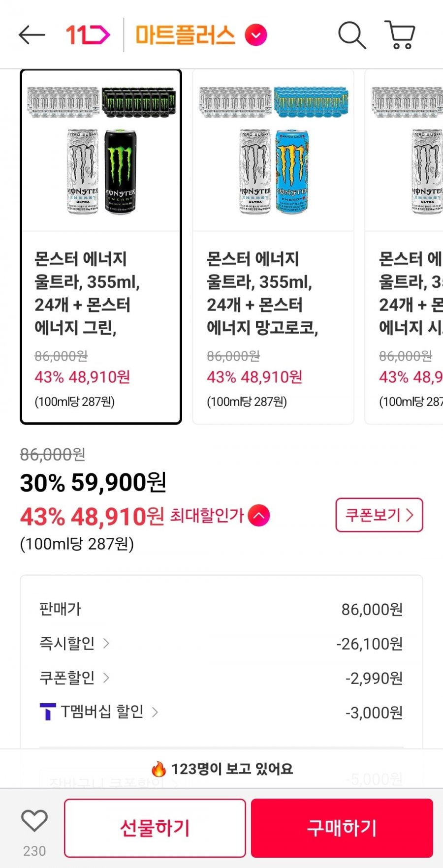Screen dimensions: 443x868
Task: Tap the 몬스터 에너지 망고로코 product title
Action: [262, 293]
